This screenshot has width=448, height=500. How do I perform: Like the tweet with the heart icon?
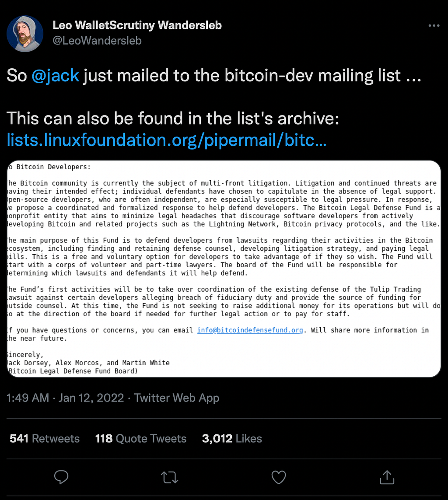tap(278, 477)
